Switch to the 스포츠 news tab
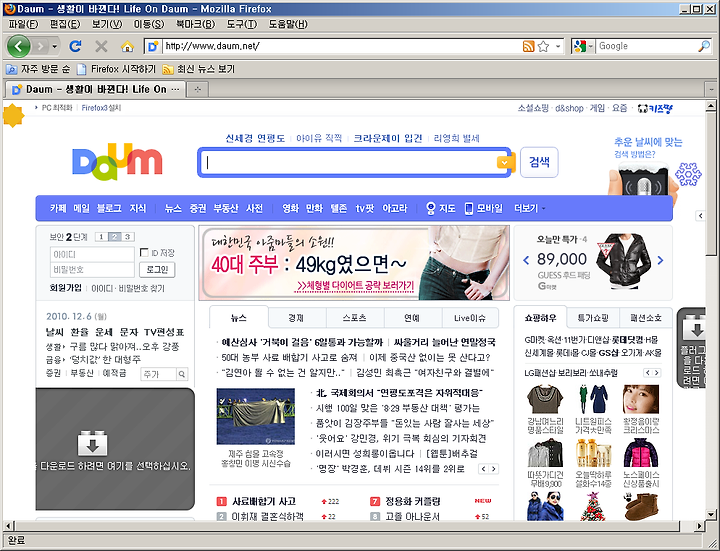Image resolution: width=720 pixels, height=551 pixels. (x=355, y=318)
